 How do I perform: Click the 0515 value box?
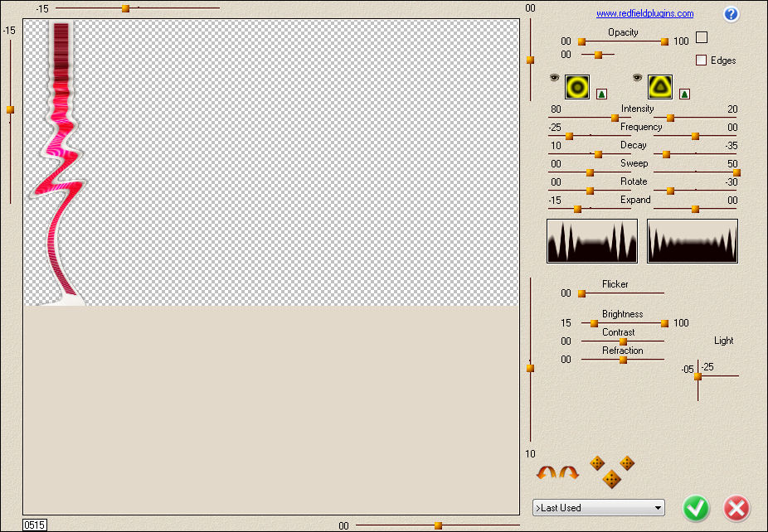[x=35, y=525]
